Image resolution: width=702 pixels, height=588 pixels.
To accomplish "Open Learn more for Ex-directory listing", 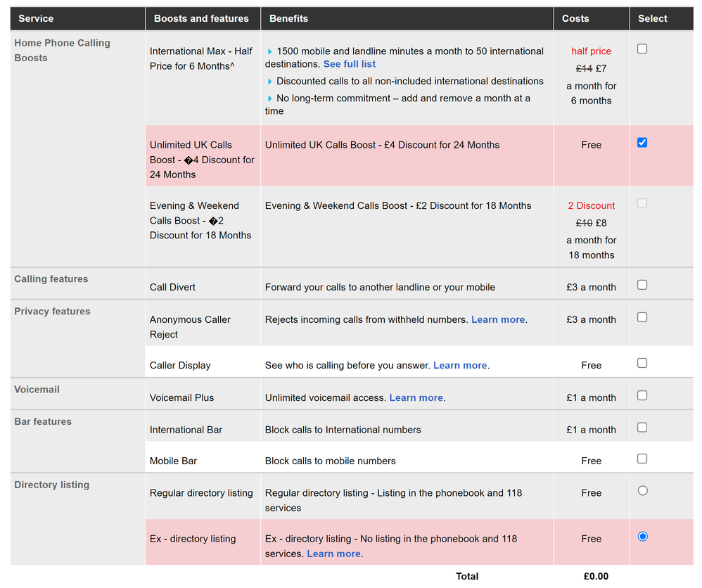I will (334, 554).
